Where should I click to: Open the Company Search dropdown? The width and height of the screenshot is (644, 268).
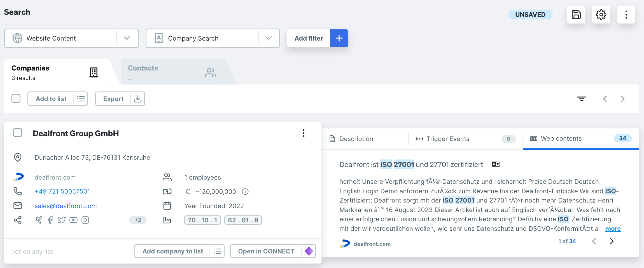click(x=269, y=38)
